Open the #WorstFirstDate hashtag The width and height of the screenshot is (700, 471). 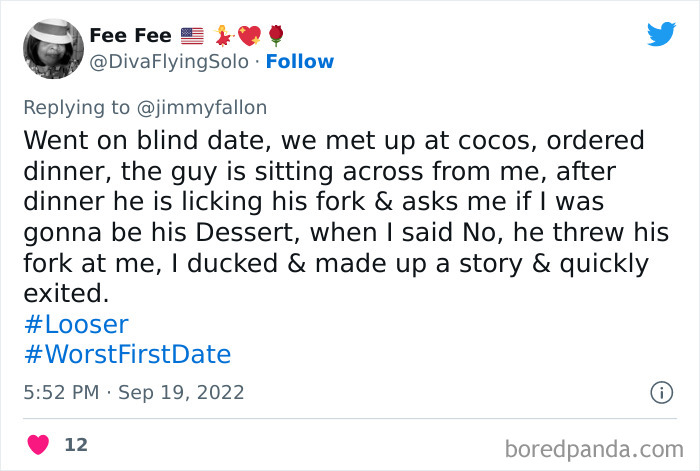(x=126, y=354)
